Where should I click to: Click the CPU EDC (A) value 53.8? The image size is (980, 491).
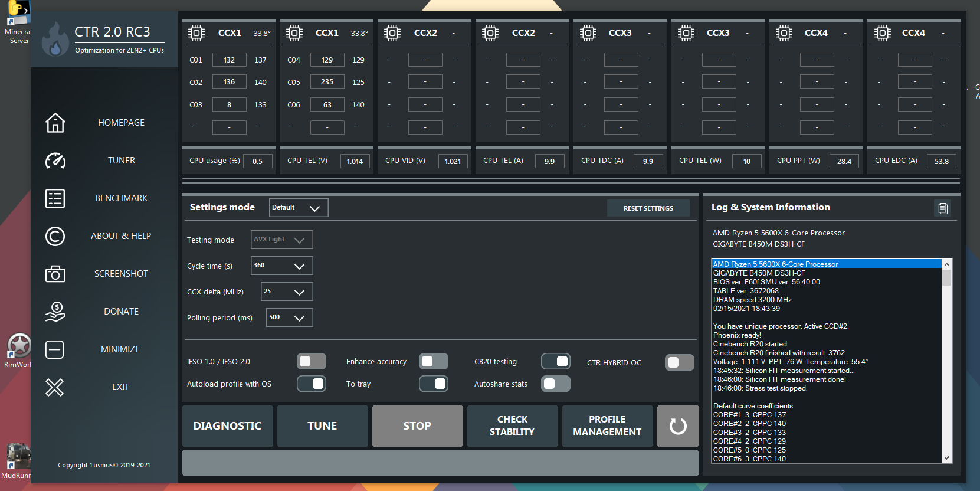(x=942, y=161)
